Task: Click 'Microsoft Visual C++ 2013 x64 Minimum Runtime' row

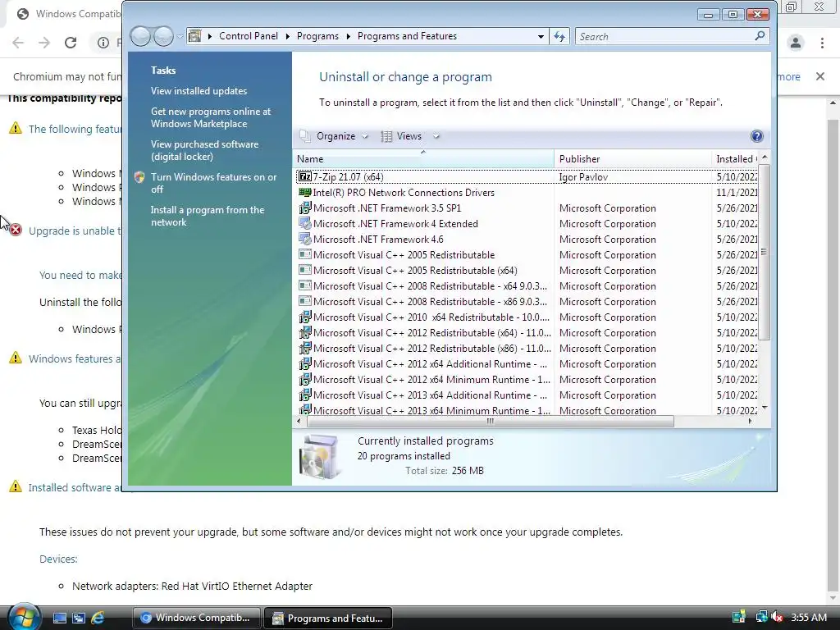Action: click(526, 410)
